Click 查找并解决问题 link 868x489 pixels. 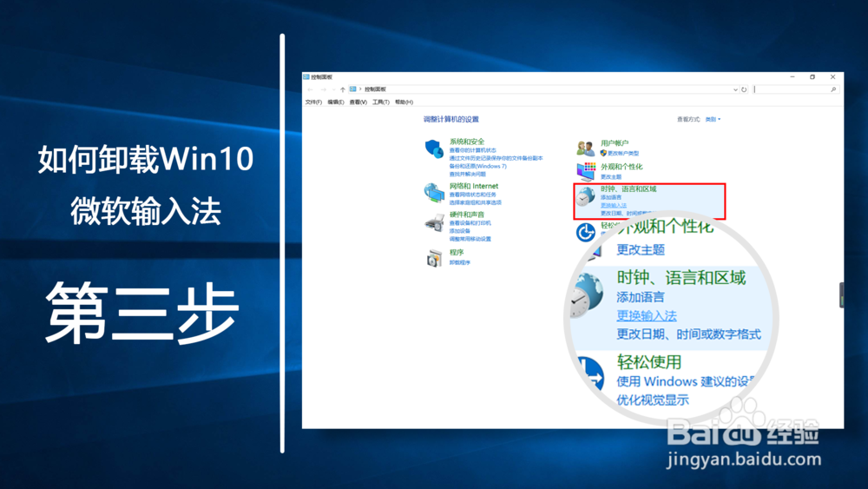pyautogui.click(x=467, y=174)
